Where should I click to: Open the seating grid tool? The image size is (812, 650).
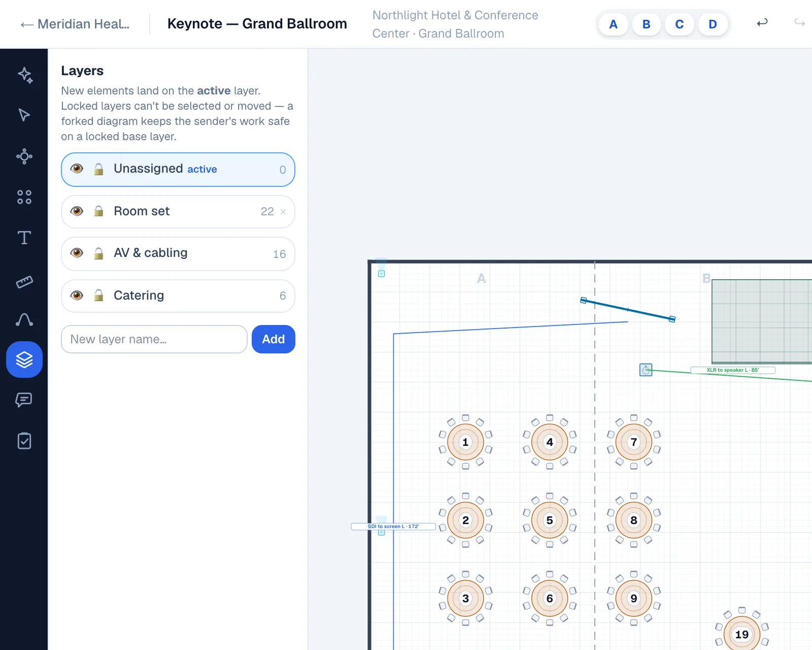(x=24, y=197)
